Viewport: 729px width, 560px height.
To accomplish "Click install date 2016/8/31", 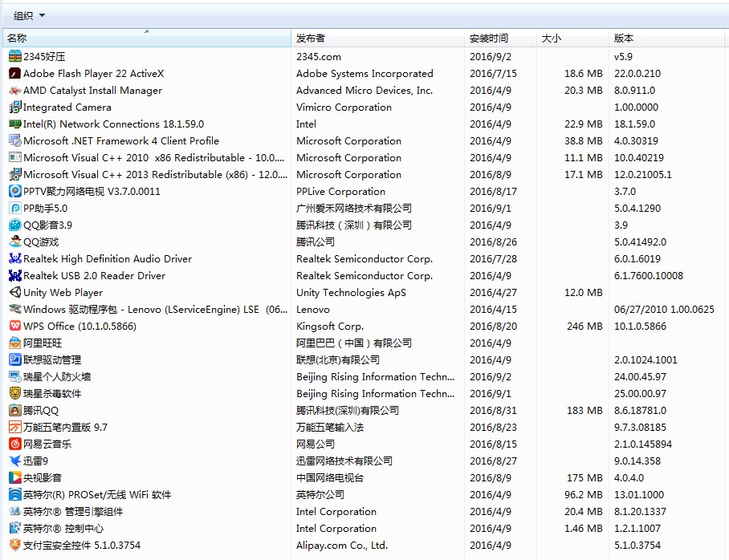I will click(x=493, y=410).
